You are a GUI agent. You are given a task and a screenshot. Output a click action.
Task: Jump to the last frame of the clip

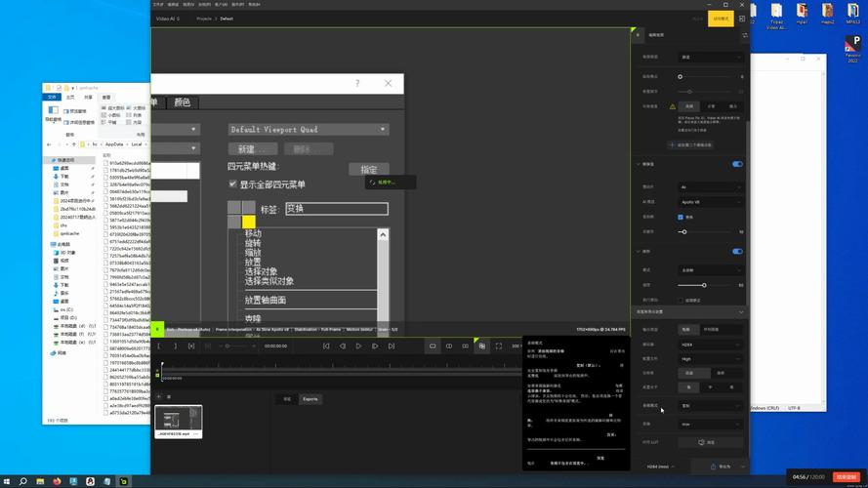tap(392, 346)
